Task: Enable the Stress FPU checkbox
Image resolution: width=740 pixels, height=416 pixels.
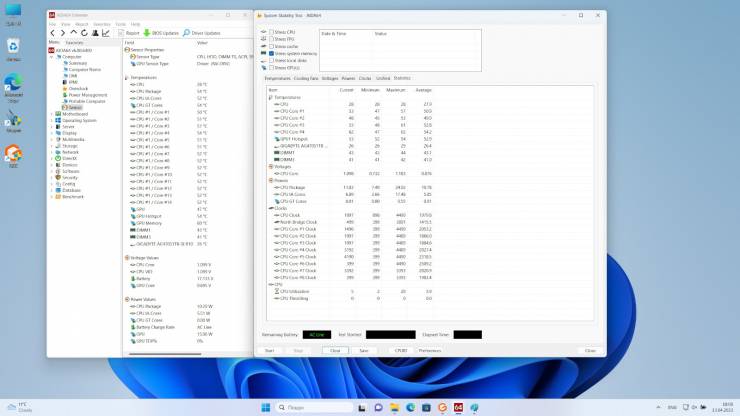Action: (271, 39)
